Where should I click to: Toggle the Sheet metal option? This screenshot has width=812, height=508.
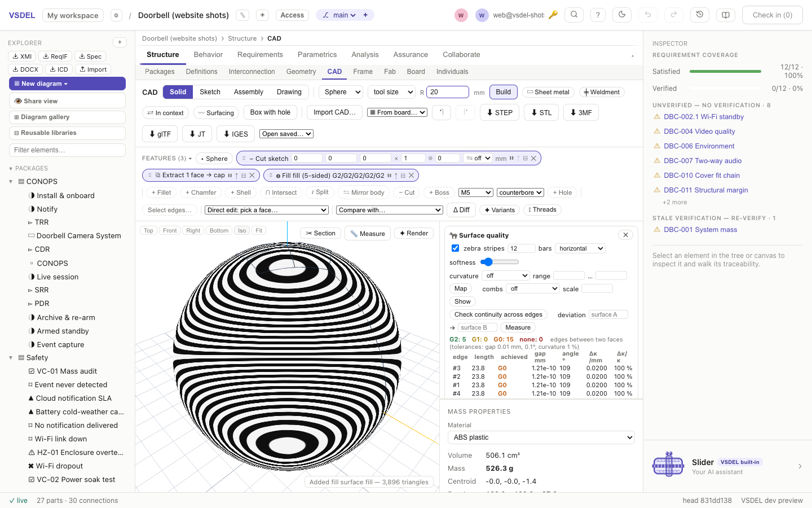point(548,92)
